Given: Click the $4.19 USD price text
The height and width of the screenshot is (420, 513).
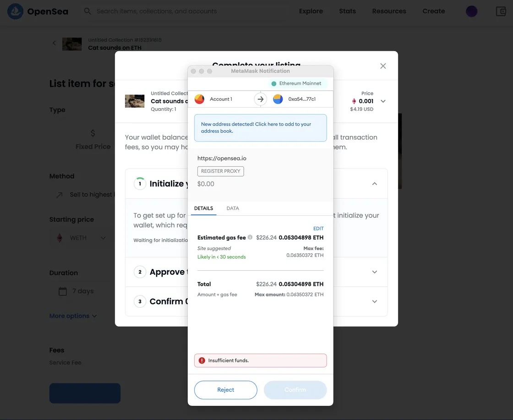Looking at the screenshot, I should tap(361, 109).
